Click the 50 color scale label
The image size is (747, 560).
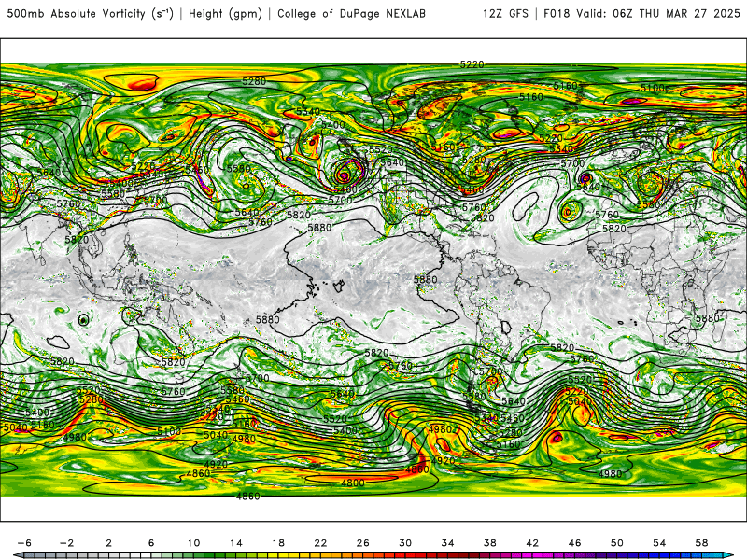(x=617, y=543)
